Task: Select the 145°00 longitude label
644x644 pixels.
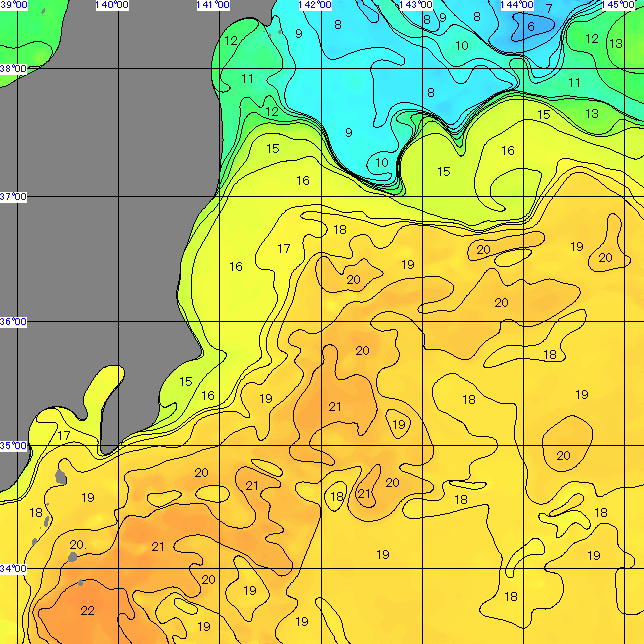Action: [618, 5]
